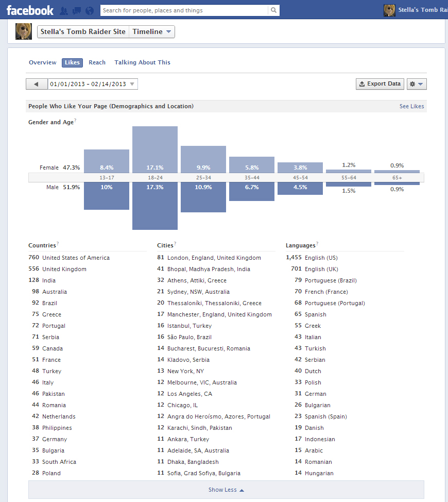The width and height of the screenshot is (448, 502).
Task: Open the date range dropdown
Action: 93,84
